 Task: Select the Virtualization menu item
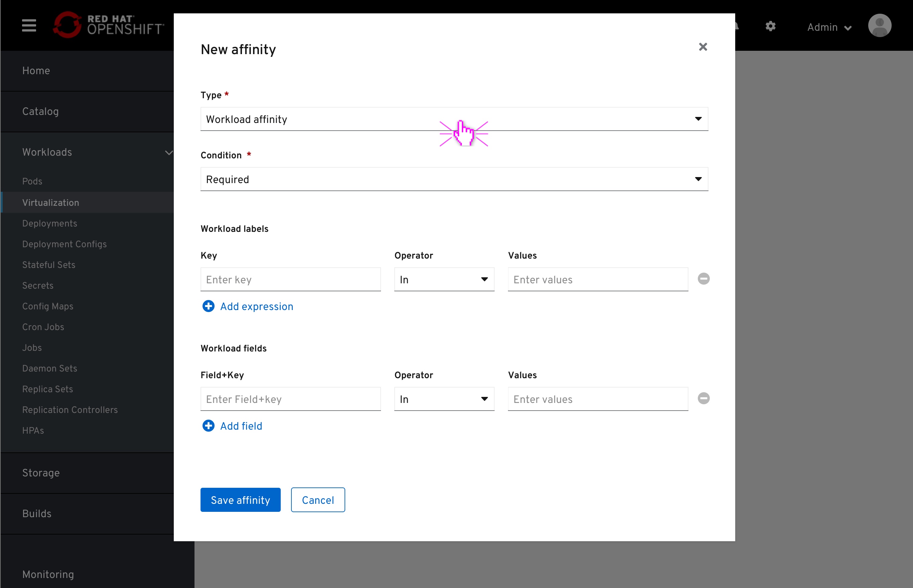click(x=50, y=203)
